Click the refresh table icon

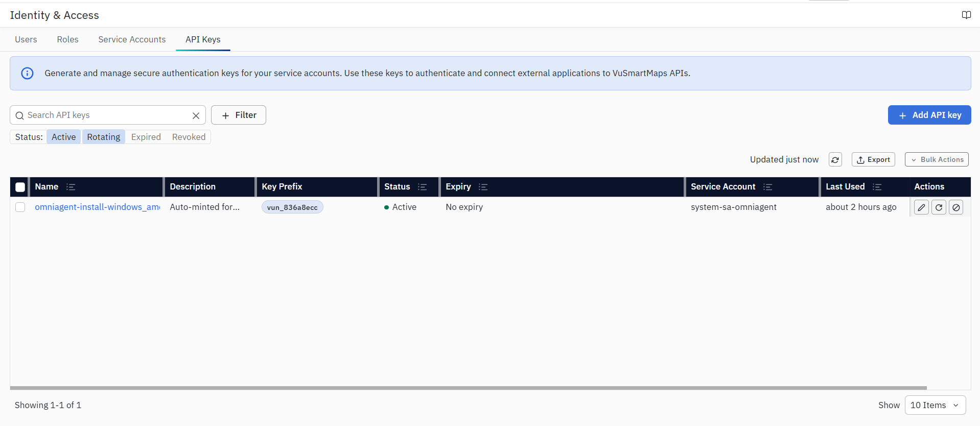point(835,160)
